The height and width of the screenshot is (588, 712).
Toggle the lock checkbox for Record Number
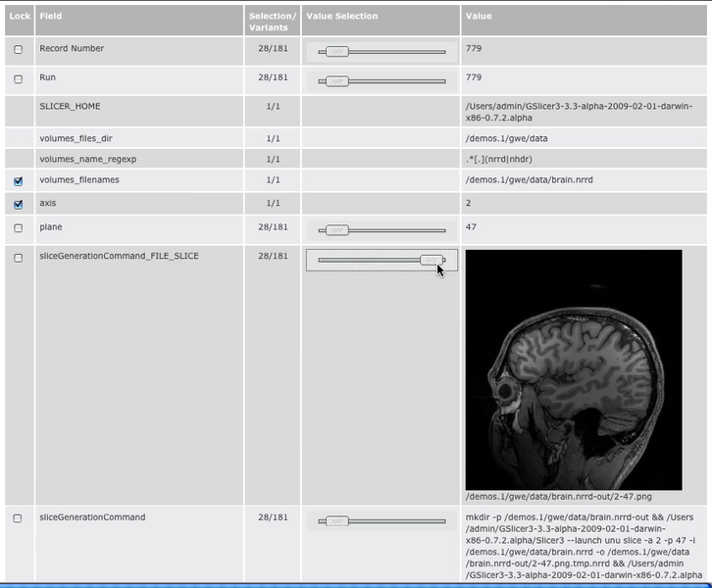18,50
